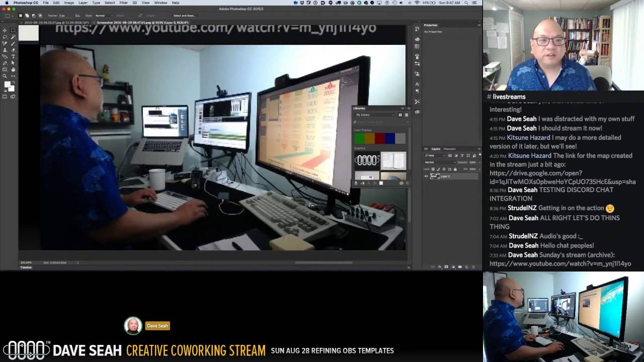Open the History panel icon in dock
This screenshot has width=644, height=362.
coord(417,29)
